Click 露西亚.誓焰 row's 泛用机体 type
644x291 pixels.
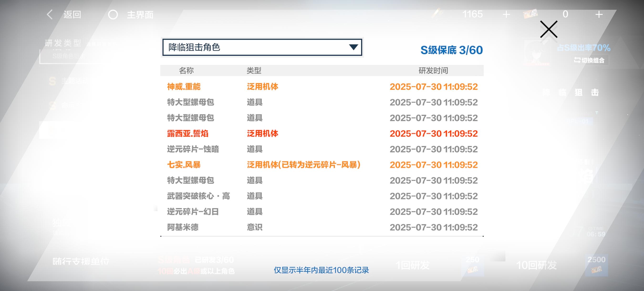coord(263,134)
